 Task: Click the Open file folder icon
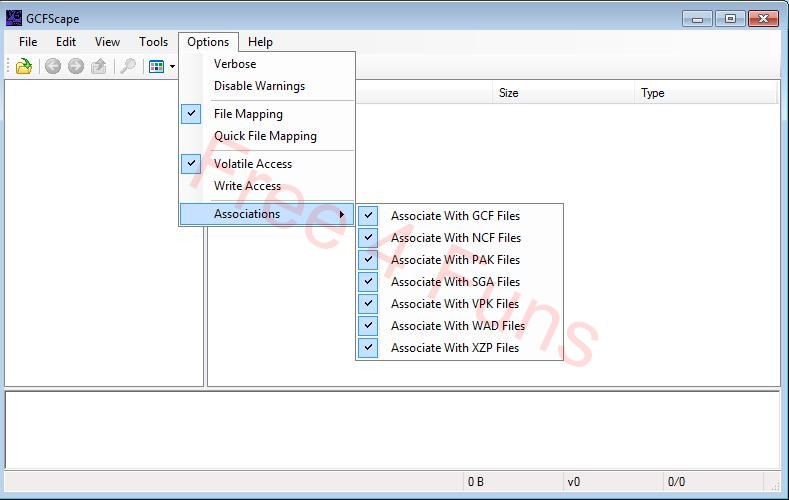click(24, 67)
